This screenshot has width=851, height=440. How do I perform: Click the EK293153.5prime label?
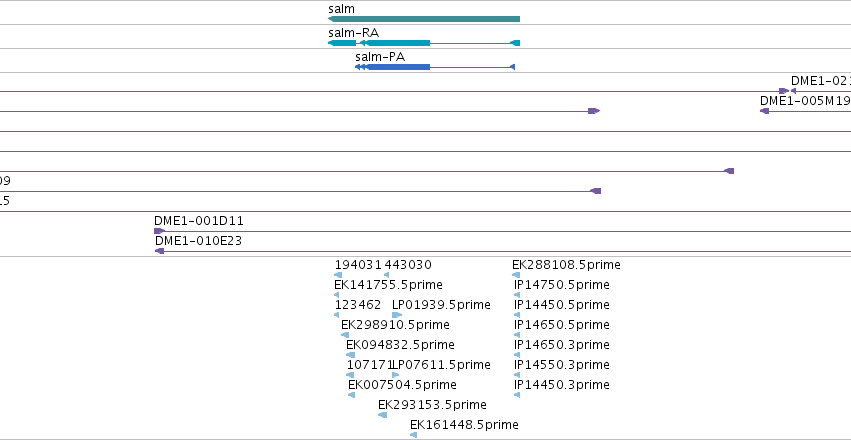pyautogui.click(x=432, y=405)
